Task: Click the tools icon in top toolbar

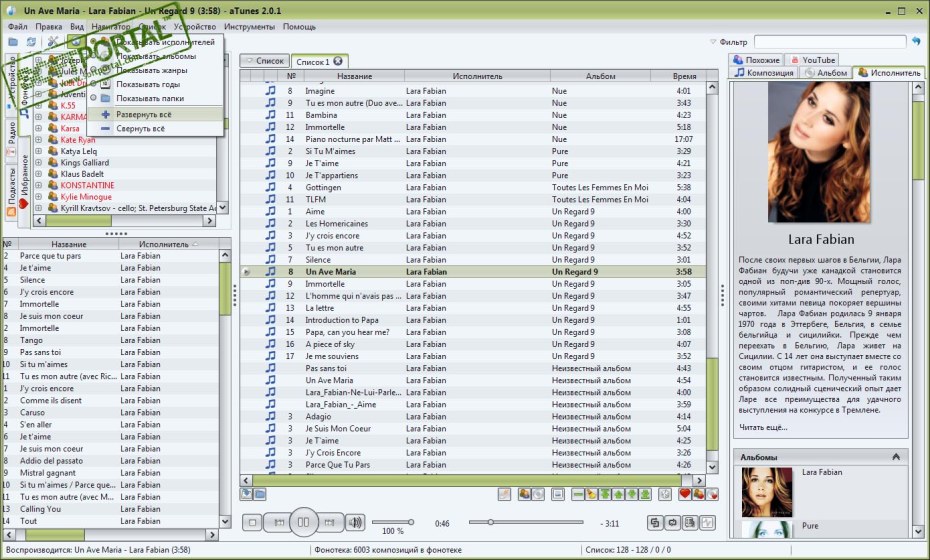Action: 52,42
